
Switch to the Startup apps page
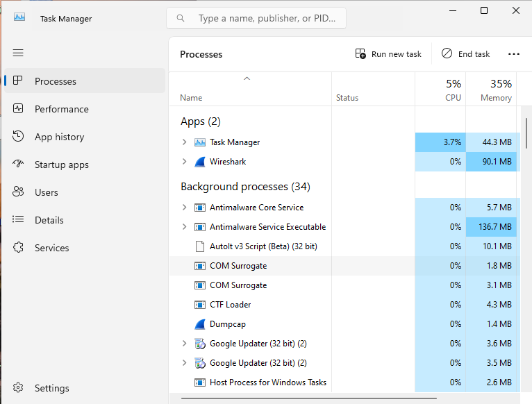coord(61,165)
